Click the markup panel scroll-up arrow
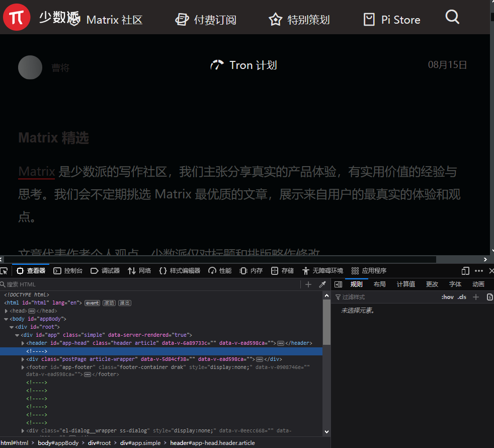 (326, 295)
